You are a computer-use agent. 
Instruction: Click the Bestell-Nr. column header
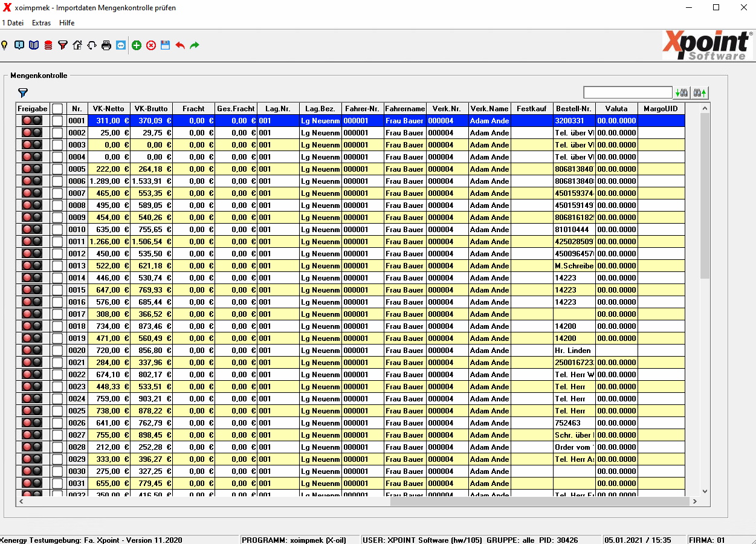[574, 109]
